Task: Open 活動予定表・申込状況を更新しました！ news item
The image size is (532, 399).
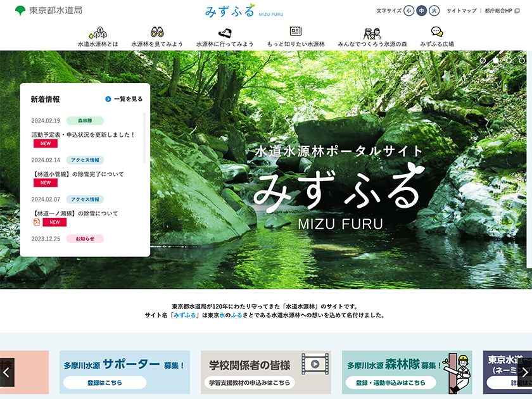Action: [83, 135]
